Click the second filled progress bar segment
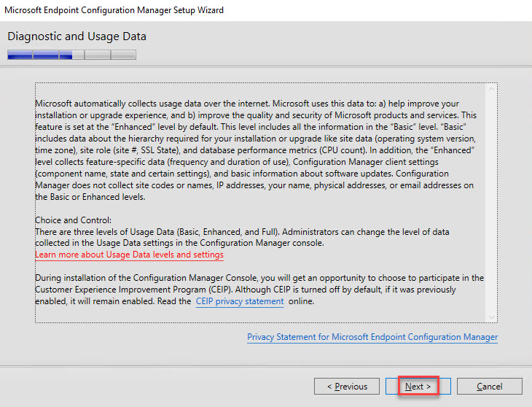The height and width of the screenshot is (407, 532). click(x=45, y=55)
